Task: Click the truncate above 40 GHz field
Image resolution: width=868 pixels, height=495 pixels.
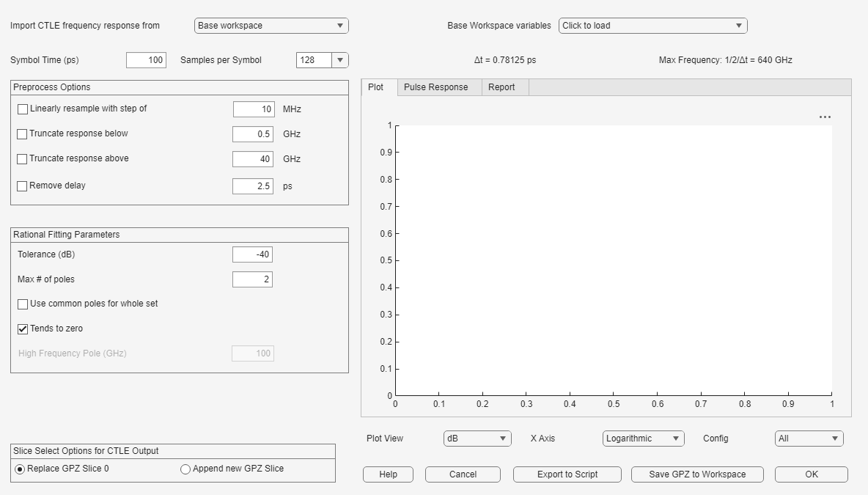Action: tap(253, 159)
